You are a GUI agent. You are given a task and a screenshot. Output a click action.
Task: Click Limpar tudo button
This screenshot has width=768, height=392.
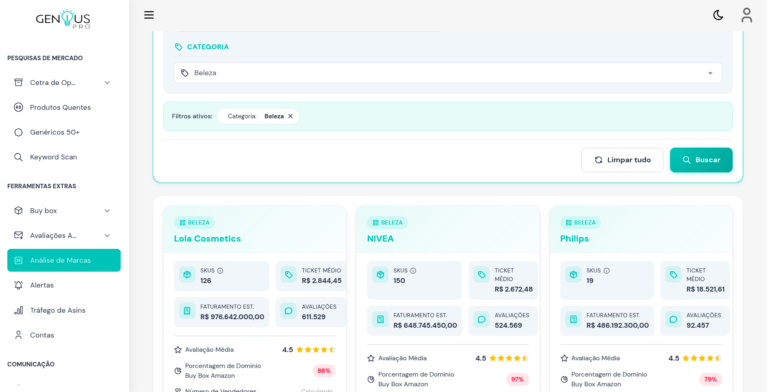(622, 160)
